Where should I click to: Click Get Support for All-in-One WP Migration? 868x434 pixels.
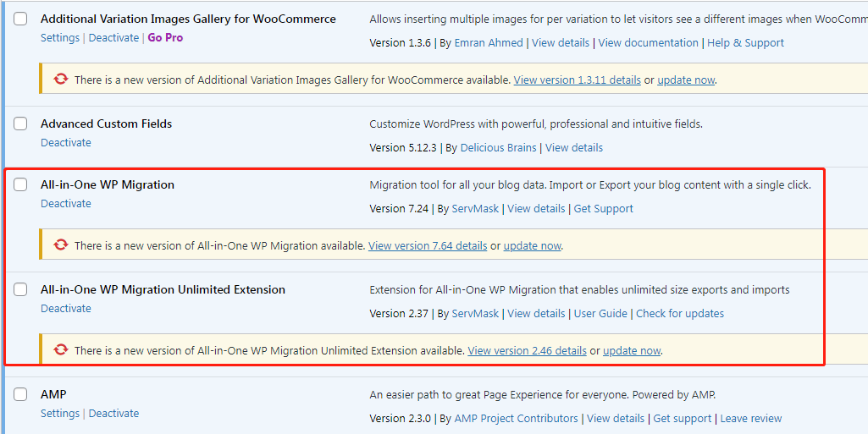pos(603,208)
